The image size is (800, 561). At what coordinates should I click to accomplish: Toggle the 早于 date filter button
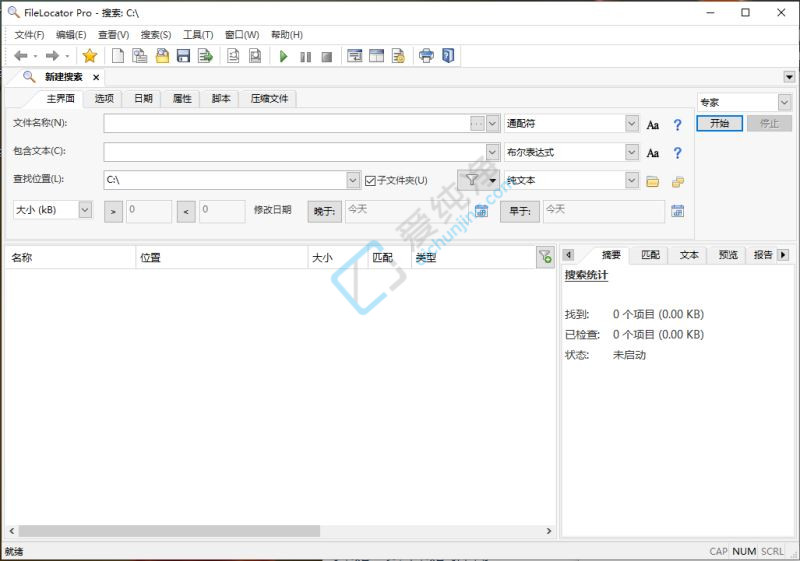point(520,211)
